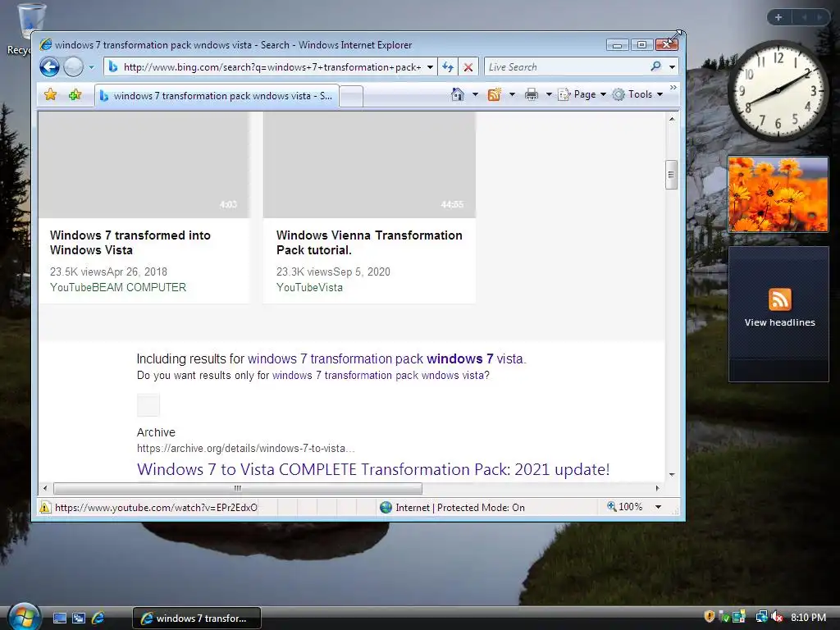Click the 8:10 PM taskbar clock
This screenshot has height=630, width=840.
click(808, 618)
